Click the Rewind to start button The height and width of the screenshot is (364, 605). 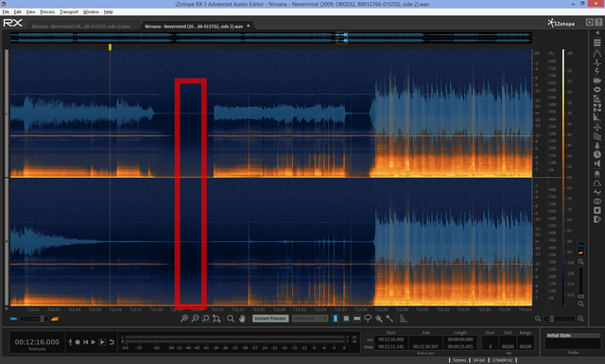[85, 342]
